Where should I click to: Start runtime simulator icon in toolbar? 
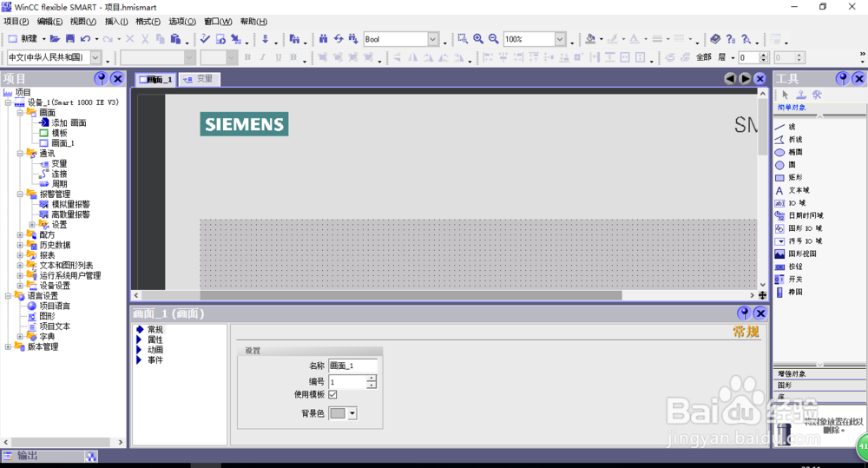point(220,39)
